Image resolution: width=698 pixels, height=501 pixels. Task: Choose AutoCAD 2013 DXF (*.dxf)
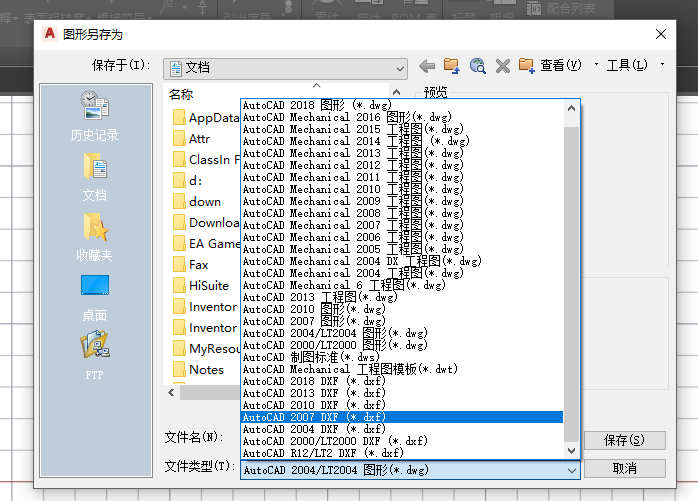coord(402,394)
